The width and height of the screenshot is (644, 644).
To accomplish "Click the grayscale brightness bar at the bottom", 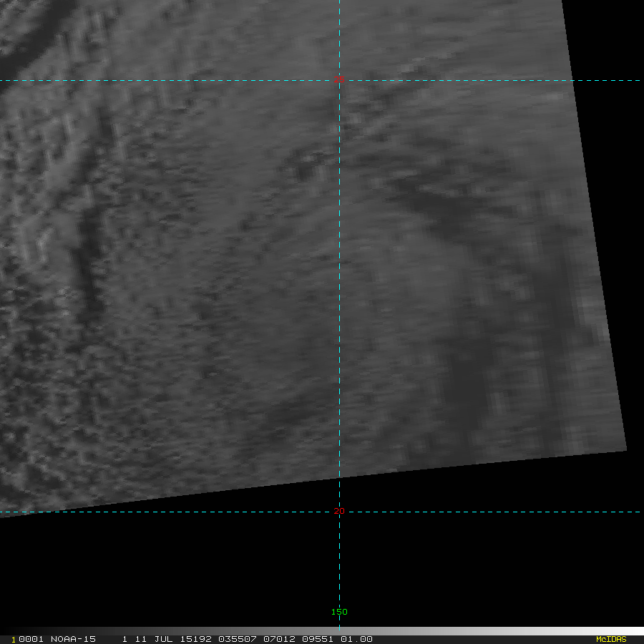I will (x=322, y=631).
